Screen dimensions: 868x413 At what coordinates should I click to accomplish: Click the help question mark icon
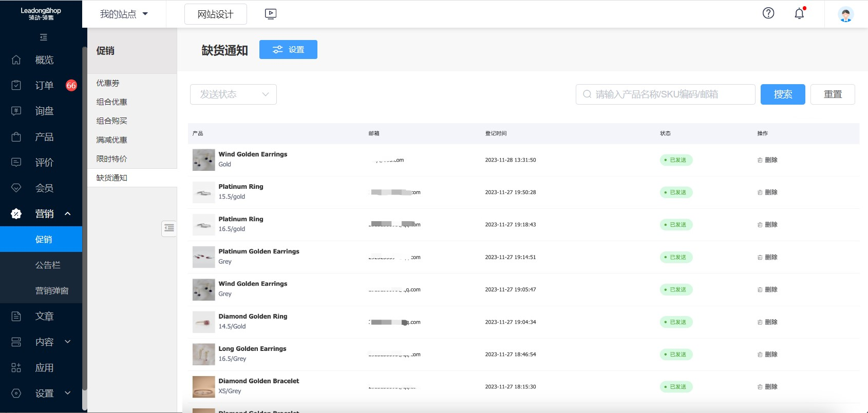click(x=768, y=13)
